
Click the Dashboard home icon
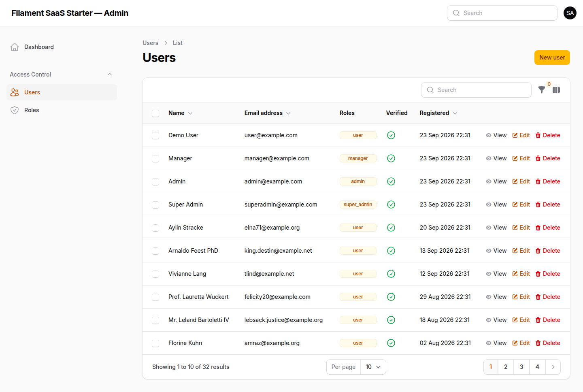(15, 47)
